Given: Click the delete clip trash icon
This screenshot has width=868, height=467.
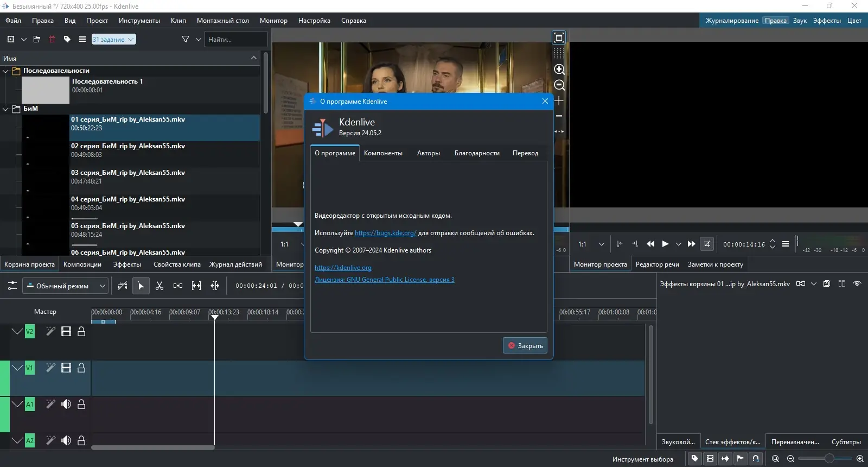Looking at the screenshot, I should point(52,39).
